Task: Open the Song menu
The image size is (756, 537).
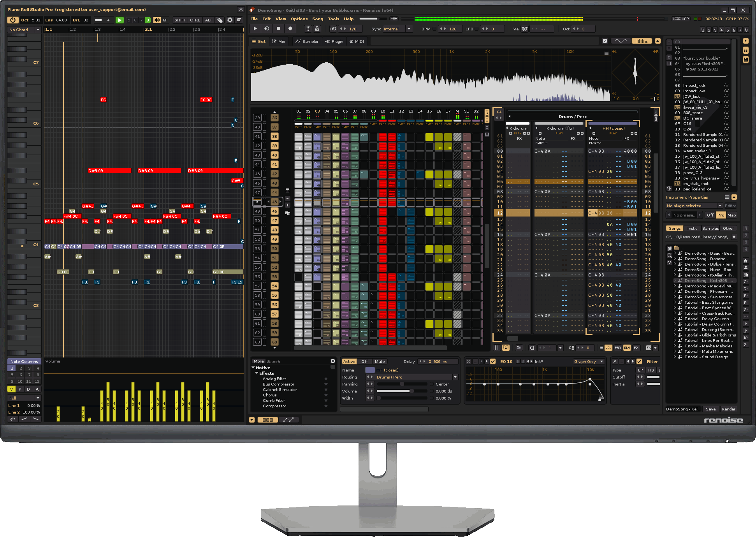Action: pyautogui.click(x=318, y=19)
